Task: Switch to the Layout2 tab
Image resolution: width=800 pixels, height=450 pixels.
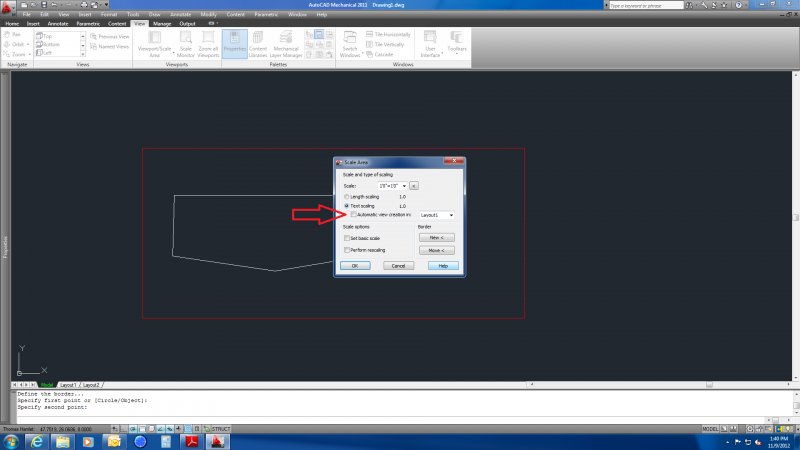Action: point(91,385)
